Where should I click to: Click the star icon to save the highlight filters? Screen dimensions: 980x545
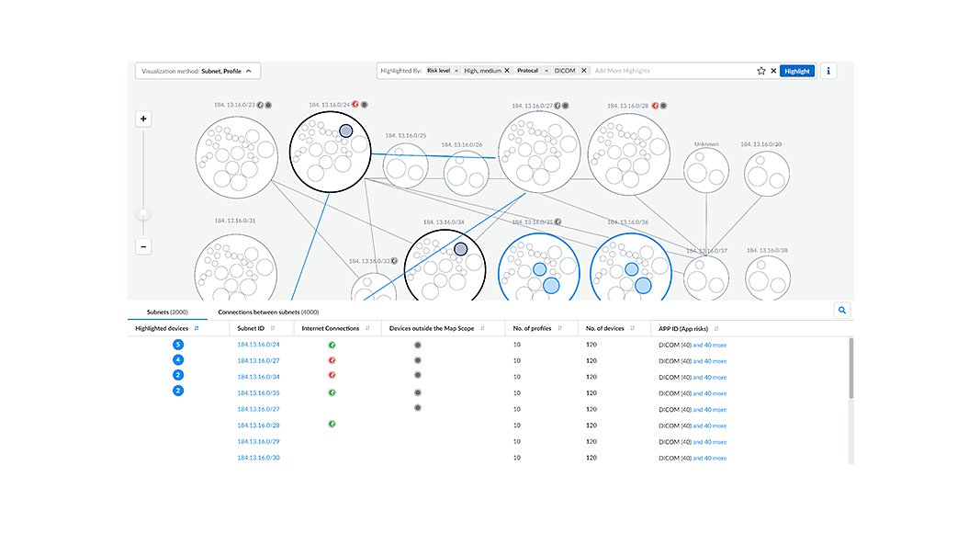coord(760,71)
